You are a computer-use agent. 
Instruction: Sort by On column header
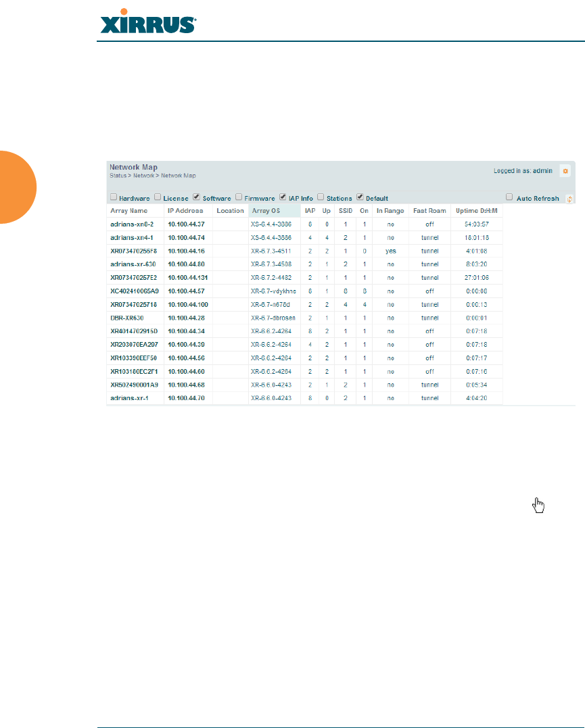coord(365,211)
